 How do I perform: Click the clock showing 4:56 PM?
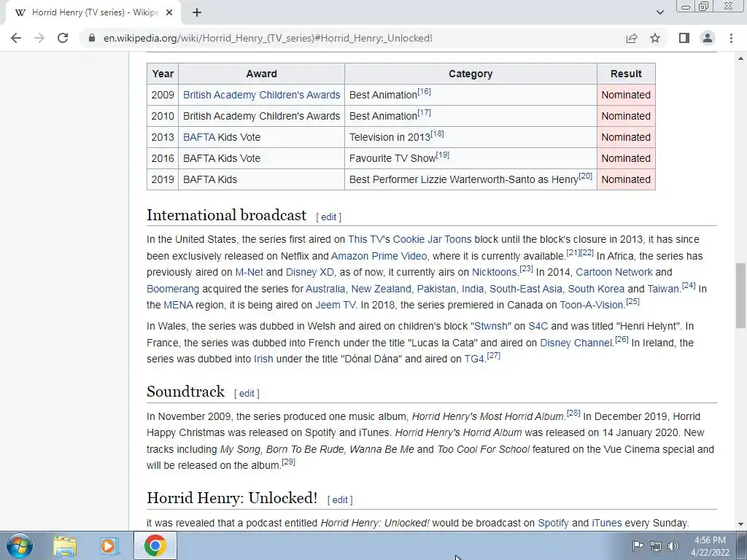710,540
